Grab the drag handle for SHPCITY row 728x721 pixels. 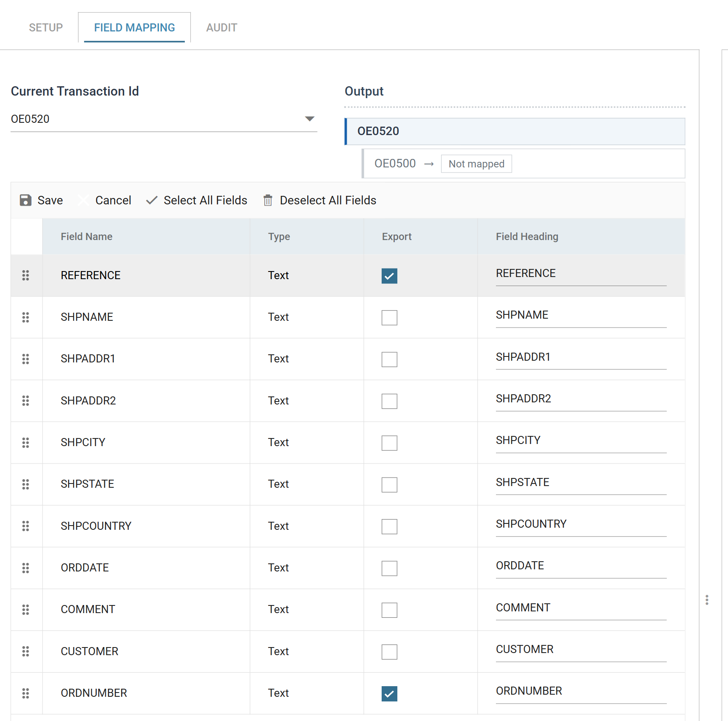pos(25,442)
